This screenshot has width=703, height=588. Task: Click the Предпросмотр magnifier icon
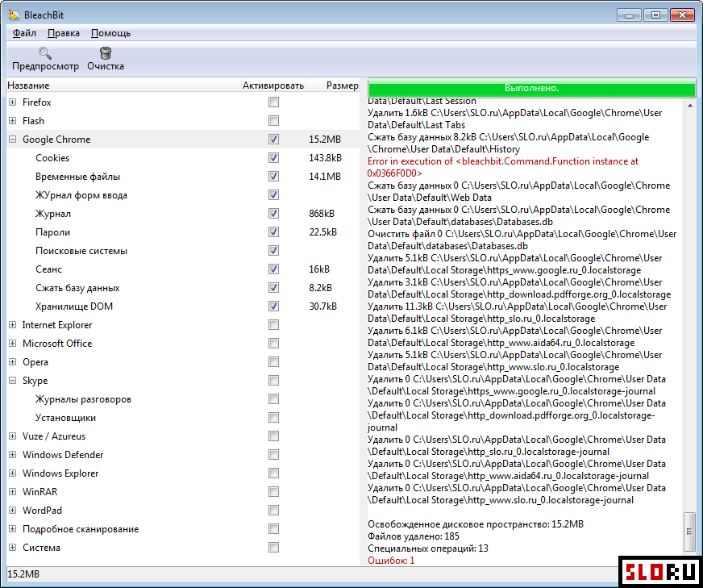pos(45,53)
